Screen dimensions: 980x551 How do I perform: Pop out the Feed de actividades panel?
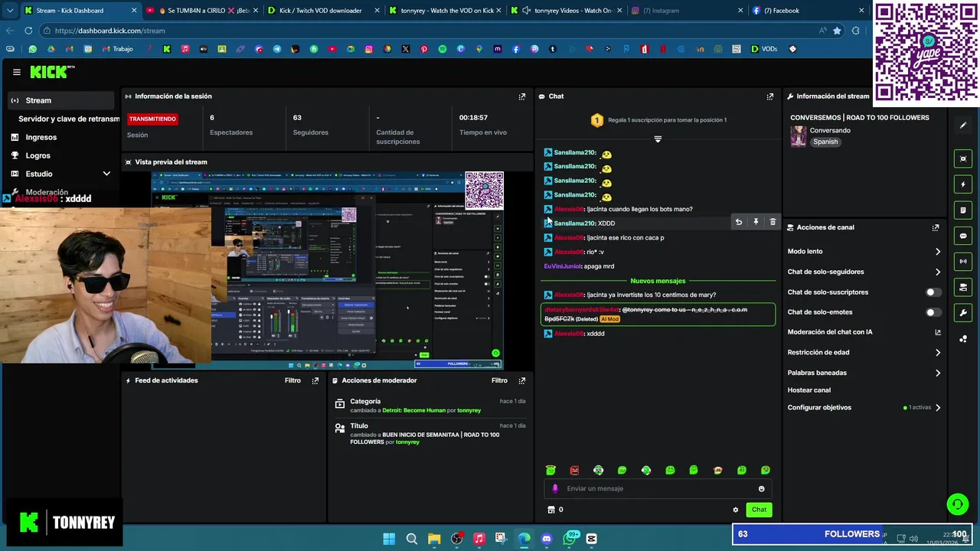pyautogui.click(x=315, y=380)
